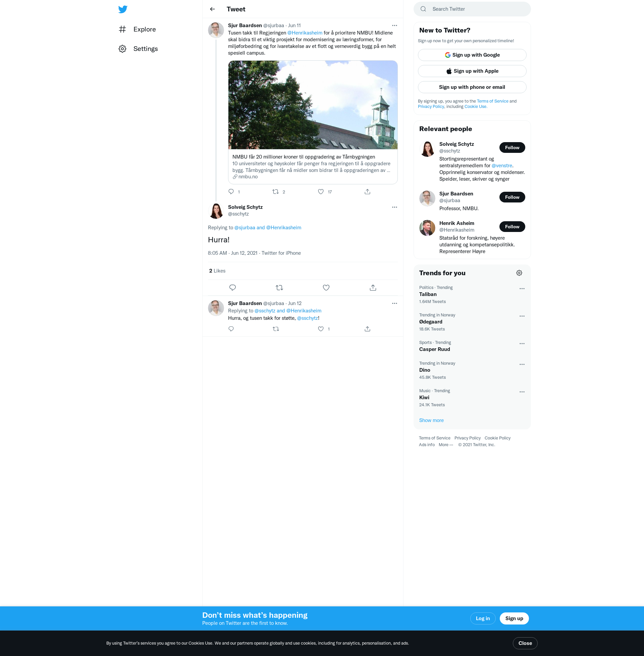Viewport: 644px width, 656px height.
Task: Share Sjur Baardsen's Jun 11 tweet
Action: (x=367, y=192)
